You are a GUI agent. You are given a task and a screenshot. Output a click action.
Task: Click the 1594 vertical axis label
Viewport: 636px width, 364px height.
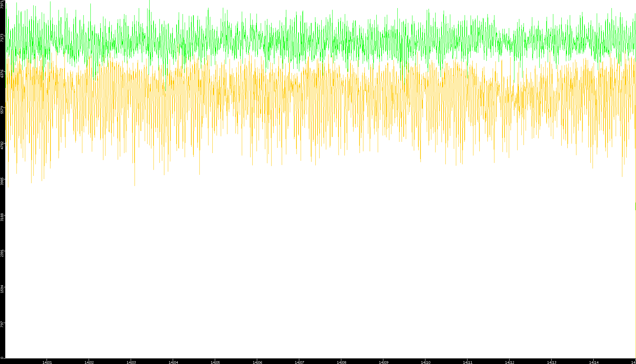(2, 289)
